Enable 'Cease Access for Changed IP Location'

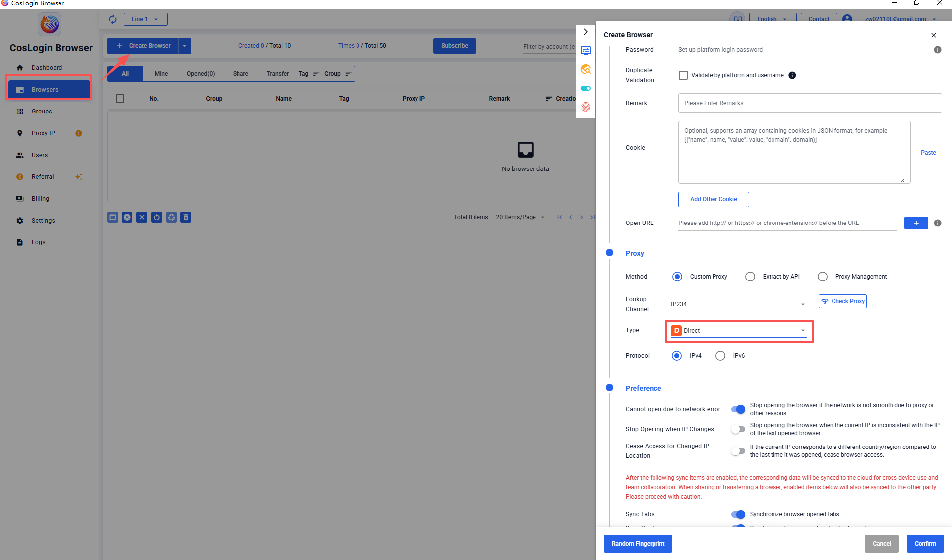pos(738,451)
